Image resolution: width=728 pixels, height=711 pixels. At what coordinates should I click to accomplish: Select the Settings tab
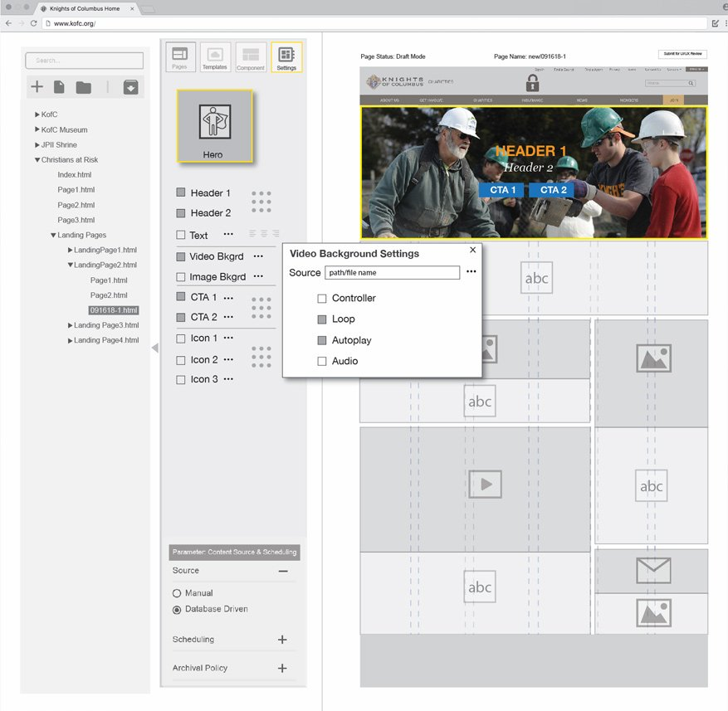[x=286, y=57]
